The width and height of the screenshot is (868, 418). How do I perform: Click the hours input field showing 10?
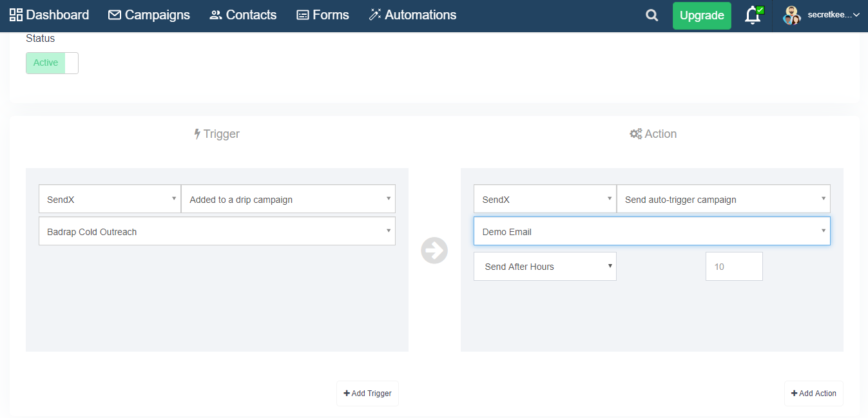pyautogui.click(x=734, y=267)
